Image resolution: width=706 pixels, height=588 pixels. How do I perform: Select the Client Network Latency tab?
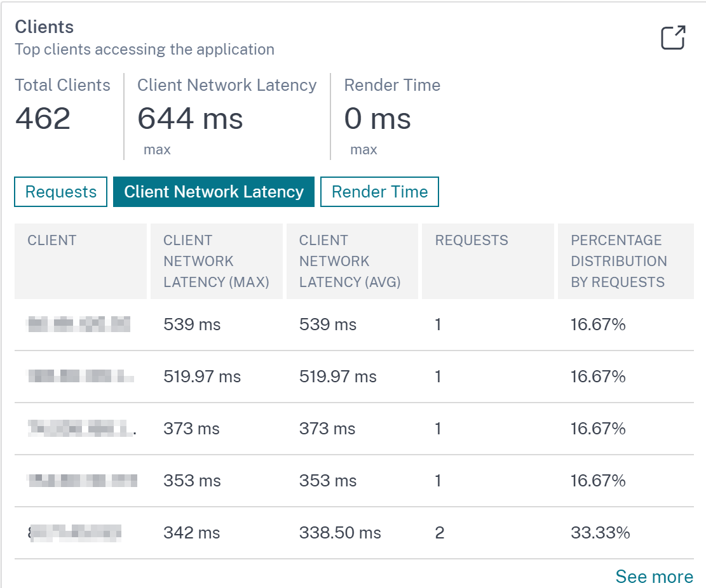click(214, 192)
